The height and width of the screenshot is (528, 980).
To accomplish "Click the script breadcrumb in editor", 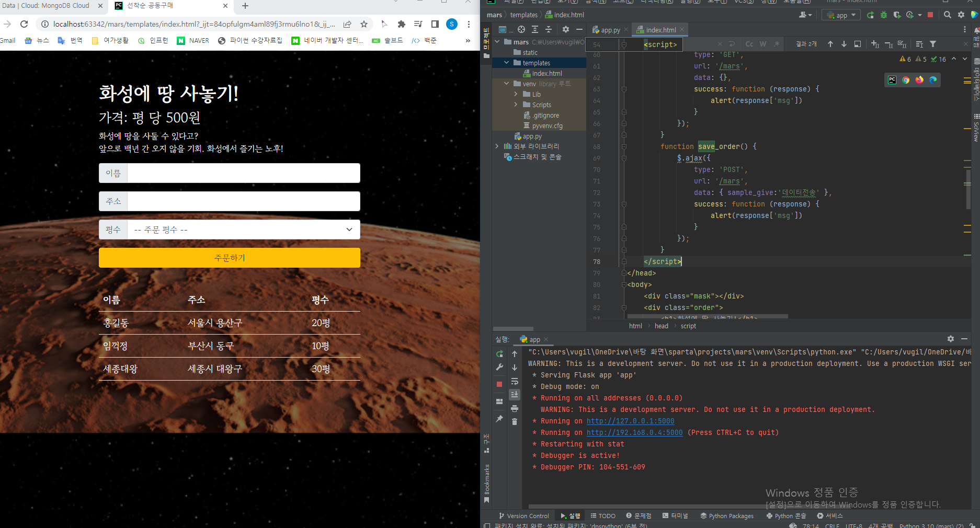I will (x=688, y=326).
